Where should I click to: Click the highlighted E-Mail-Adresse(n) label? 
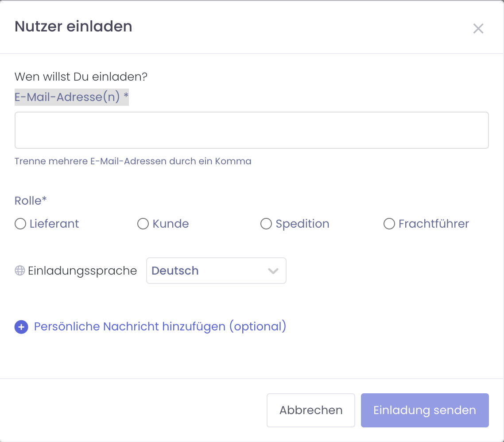71,97
